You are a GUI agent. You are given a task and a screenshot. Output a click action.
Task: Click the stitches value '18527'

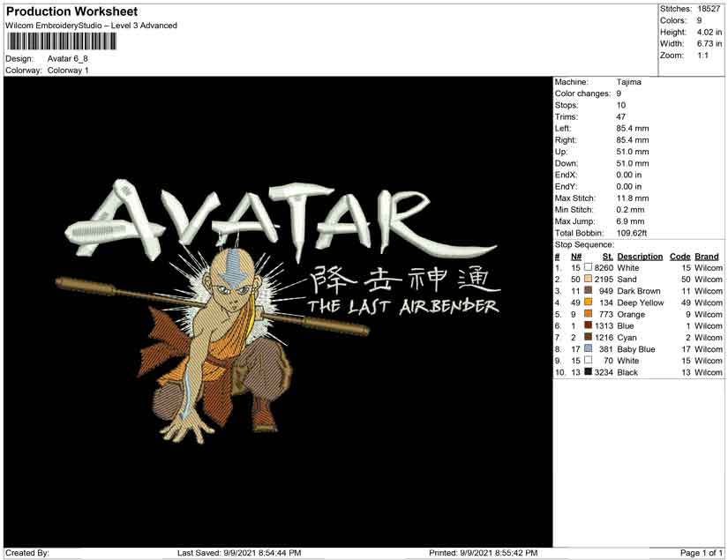coord(709,9)
